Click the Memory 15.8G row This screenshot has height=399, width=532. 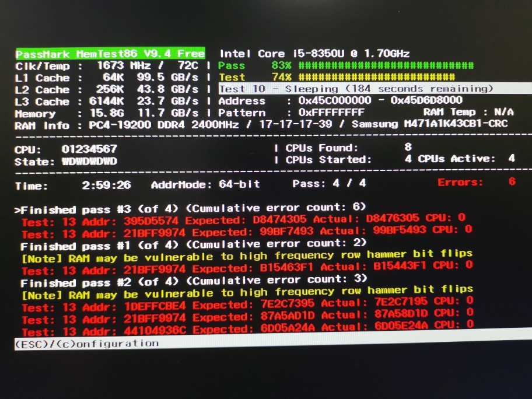(x=107, y=113)
